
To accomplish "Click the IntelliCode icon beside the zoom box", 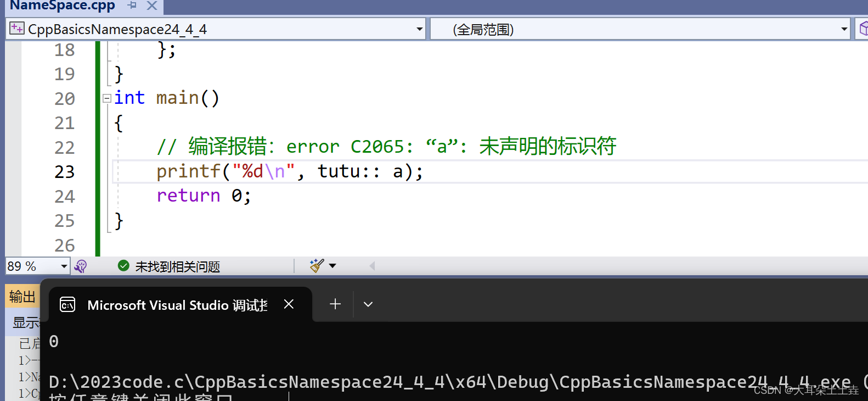I will coord(81,266).
